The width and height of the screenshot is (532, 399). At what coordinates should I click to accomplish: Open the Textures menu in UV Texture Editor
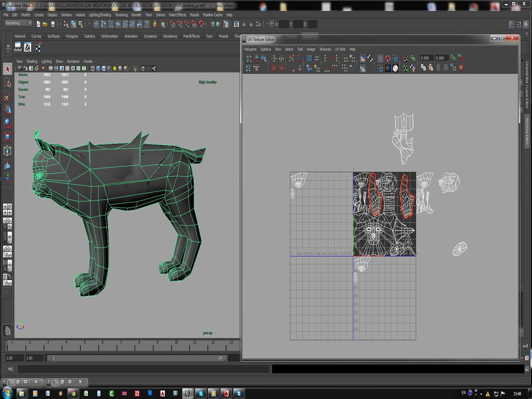[324, 49]
